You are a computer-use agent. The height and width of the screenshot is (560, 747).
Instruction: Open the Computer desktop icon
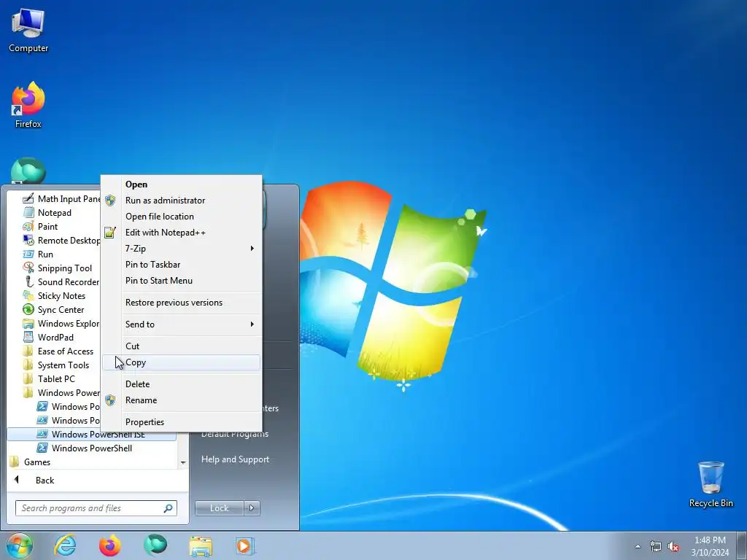(28, 31)
